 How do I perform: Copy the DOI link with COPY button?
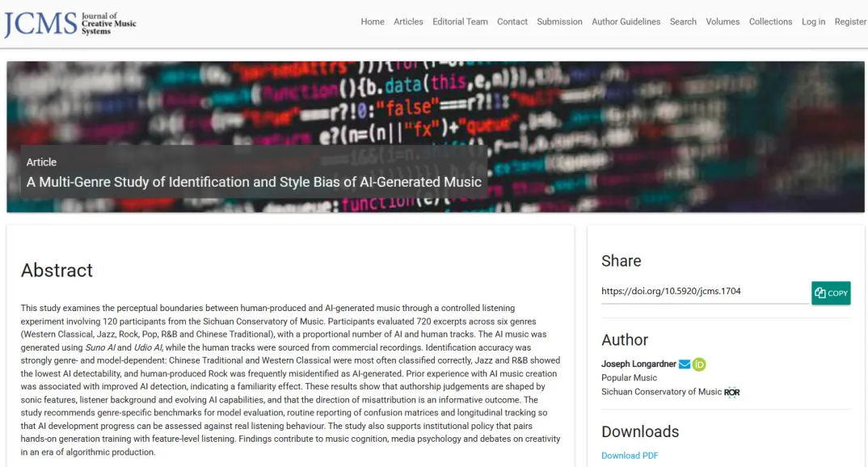(x=831, y=292)
